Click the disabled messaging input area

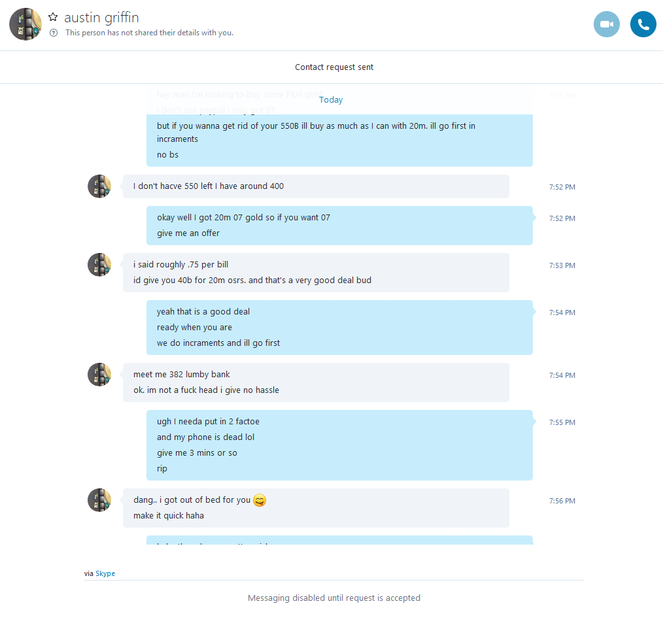click(334, 598)
